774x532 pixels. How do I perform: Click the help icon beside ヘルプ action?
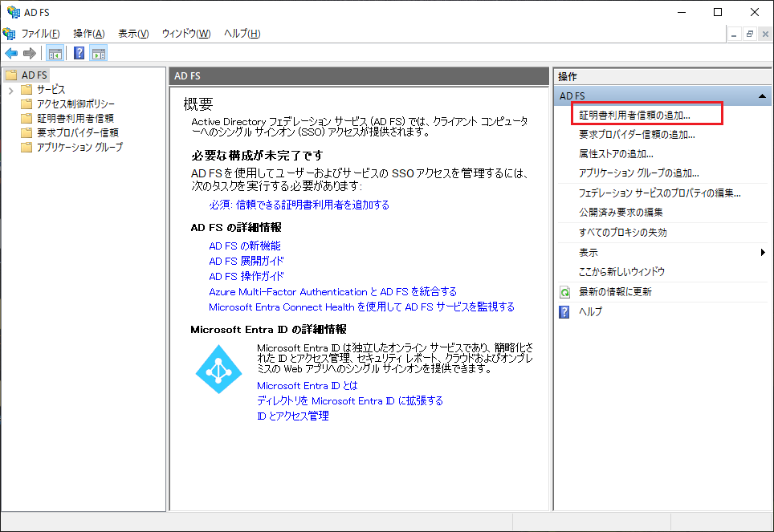[564, 312]
